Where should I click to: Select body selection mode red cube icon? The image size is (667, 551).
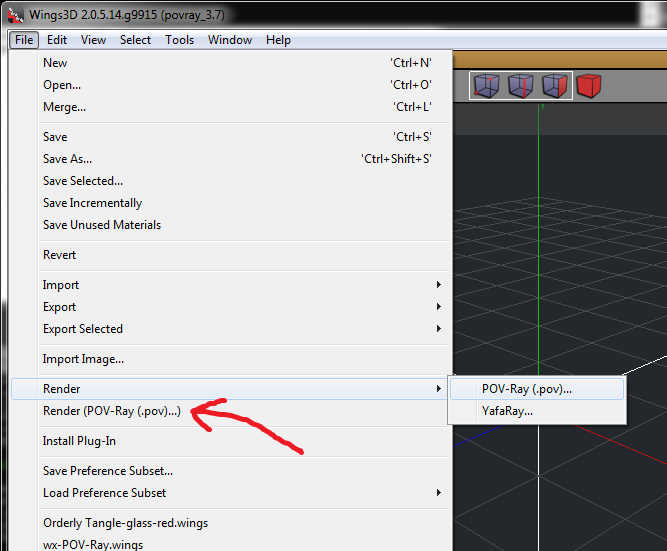point(588,86)
